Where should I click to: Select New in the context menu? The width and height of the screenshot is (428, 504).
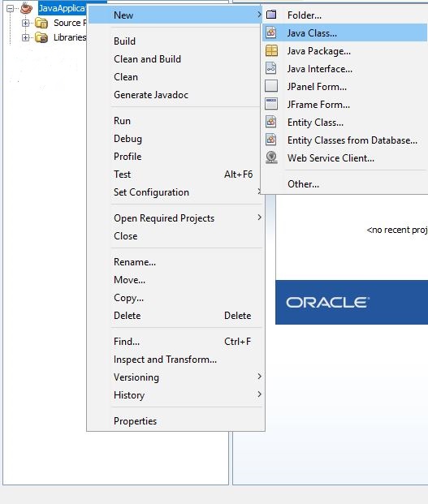pyautogui.click(x=175, y=15)
